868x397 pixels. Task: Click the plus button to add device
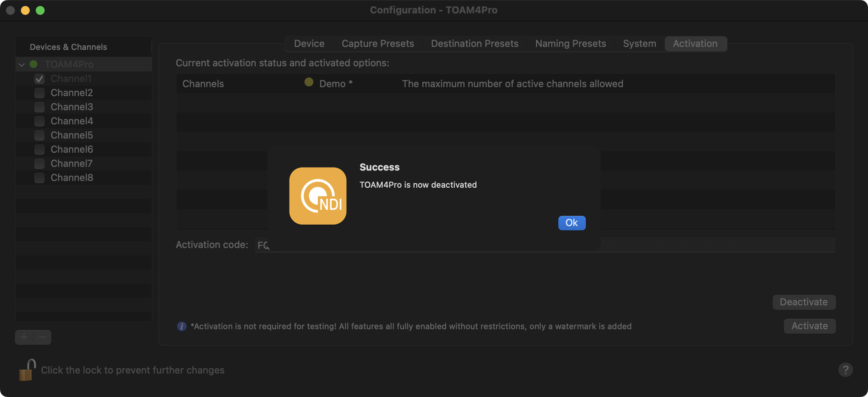[24, 337]
